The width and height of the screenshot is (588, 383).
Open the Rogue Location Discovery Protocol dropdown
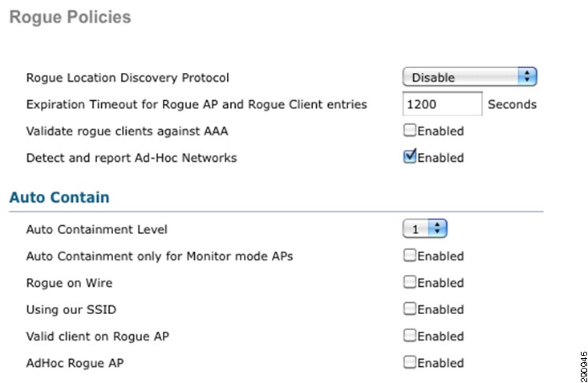coord(469,77)
